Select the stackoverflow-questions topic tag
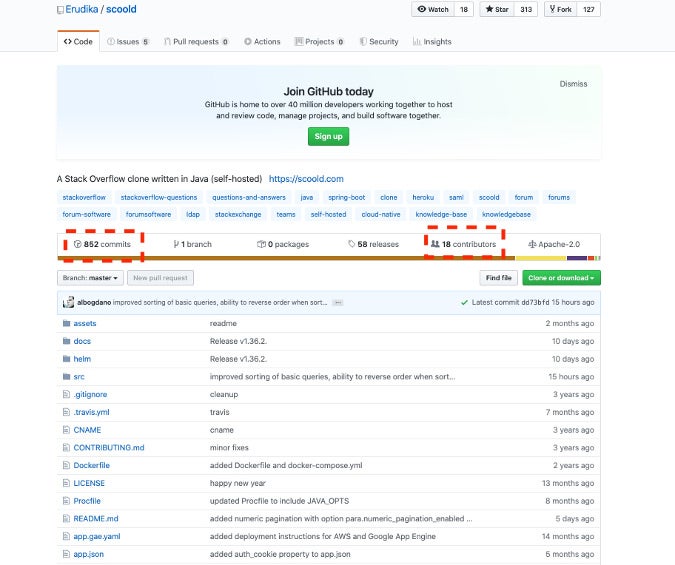 pos(159,197)
